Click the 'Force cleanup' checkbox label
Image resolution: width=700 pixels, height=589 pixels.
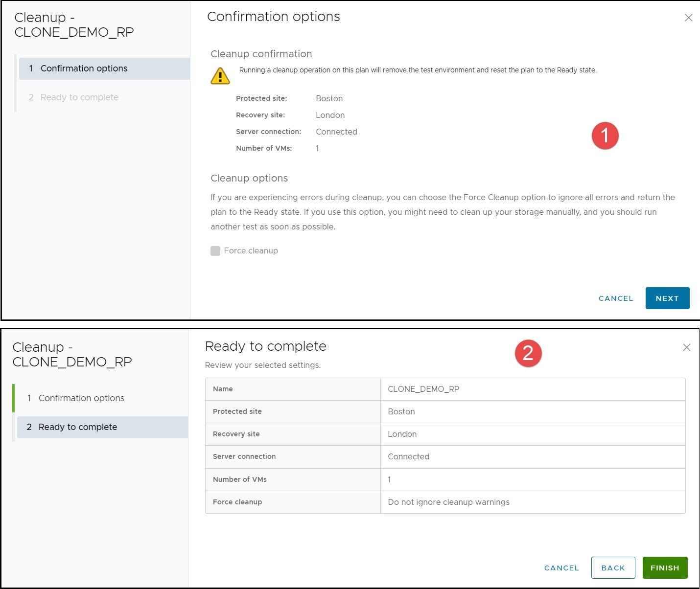[x=251, y=251]
